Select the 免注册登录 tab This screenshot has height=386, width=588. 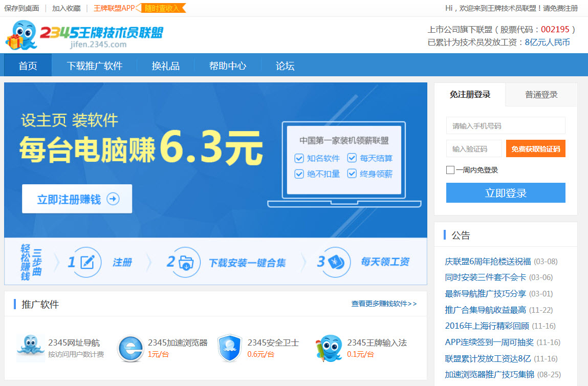(x=470, y=95)
